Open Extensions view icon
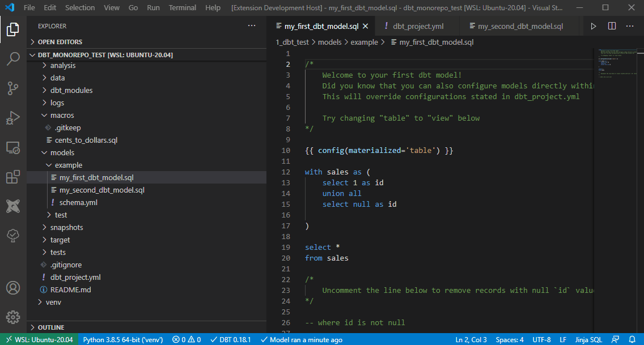 click(x=12, y=177)
